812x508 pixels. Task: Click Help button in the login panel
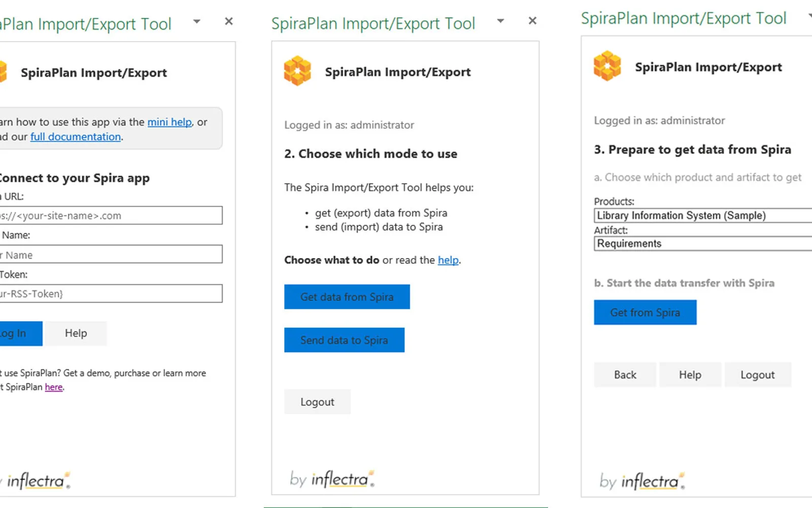coord(76,334)
